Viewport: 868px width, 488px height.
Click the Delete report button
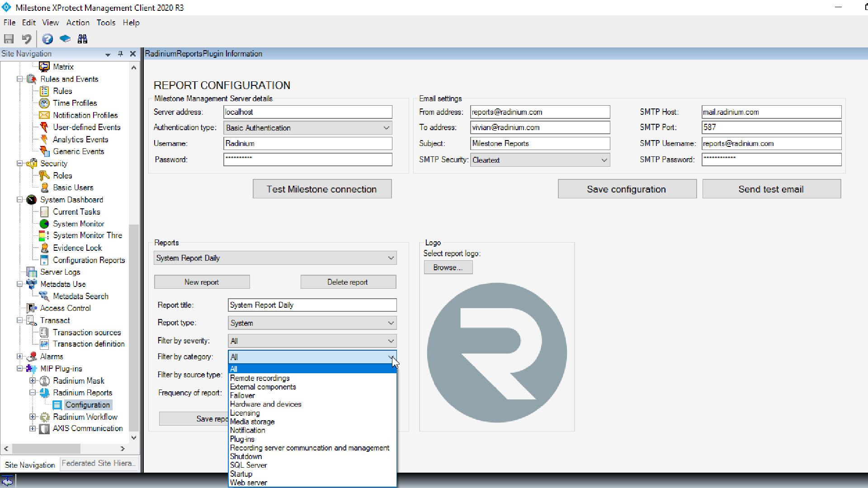coord(348,282)
